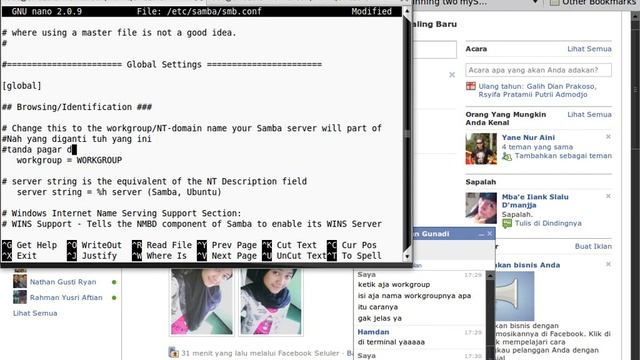Click Rahman Yusri Aftian avatar in chat list
This screenshot has height=360, width=640.
click(x=20, y=297)
